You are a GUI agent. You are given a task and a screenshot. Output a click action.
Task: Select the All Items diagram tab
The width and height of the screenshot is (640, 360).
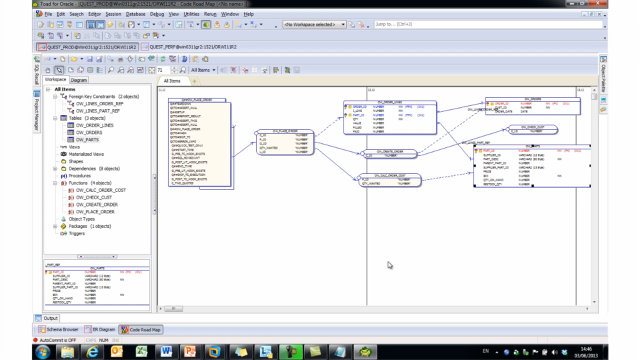pyautogui.click(x=172, y=81)
